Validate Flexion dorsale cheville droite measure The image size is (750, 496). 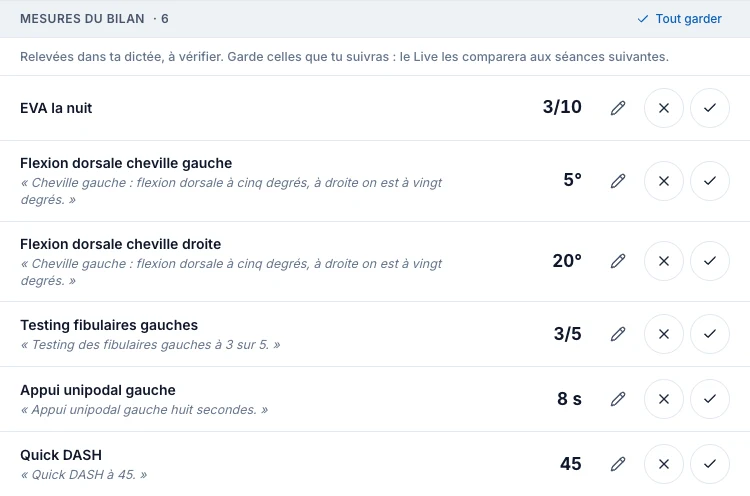point(709,261)
